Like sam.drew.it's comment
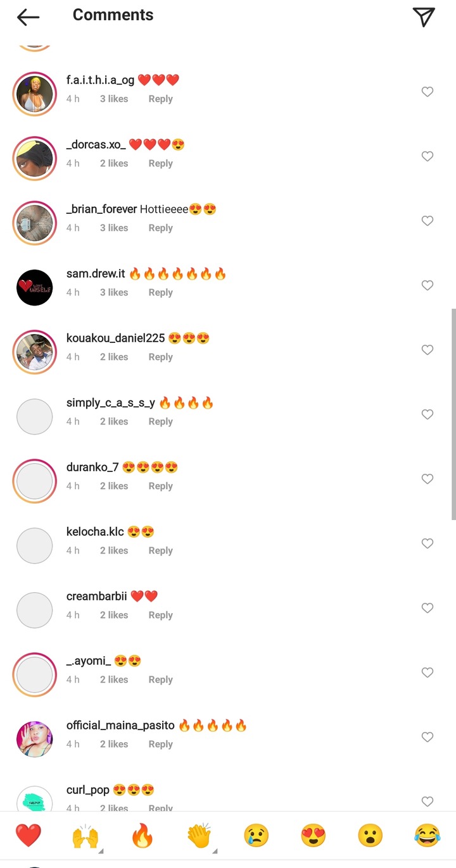 pyautogui.click(x=427, y=285)
